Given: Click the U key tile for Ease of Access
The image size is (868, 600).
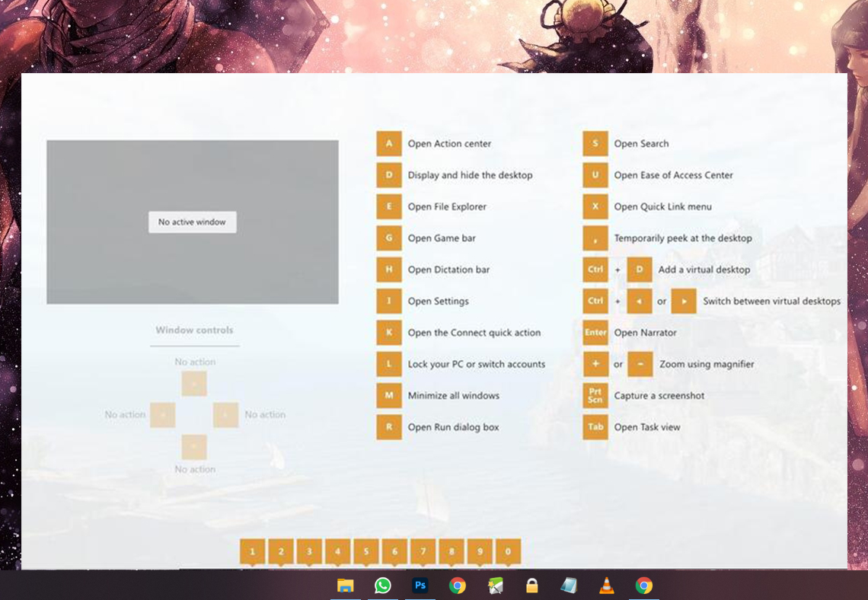Looking at the screenshot, I should [595, 175].
